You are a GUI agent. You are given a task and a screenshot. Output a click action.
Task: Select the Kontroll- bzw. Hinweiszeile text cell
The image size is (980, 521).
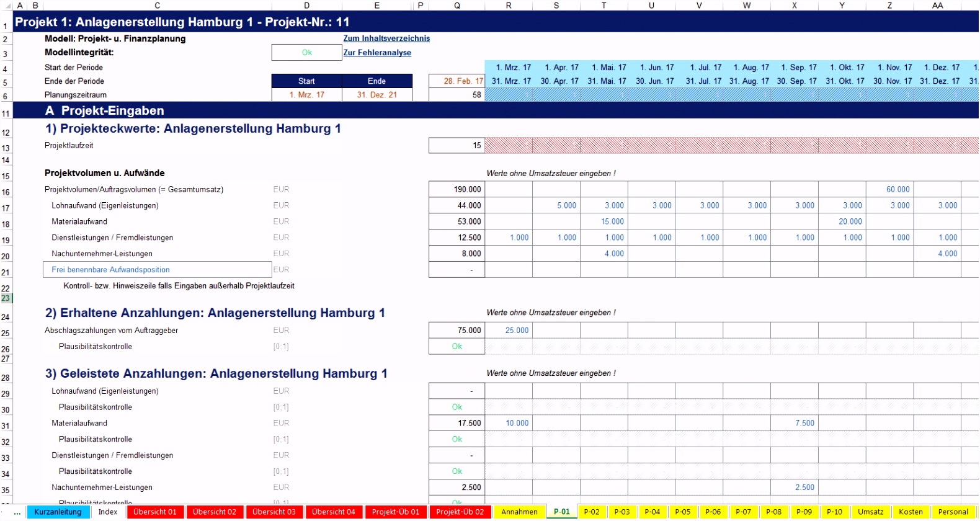tap(179, 286)
